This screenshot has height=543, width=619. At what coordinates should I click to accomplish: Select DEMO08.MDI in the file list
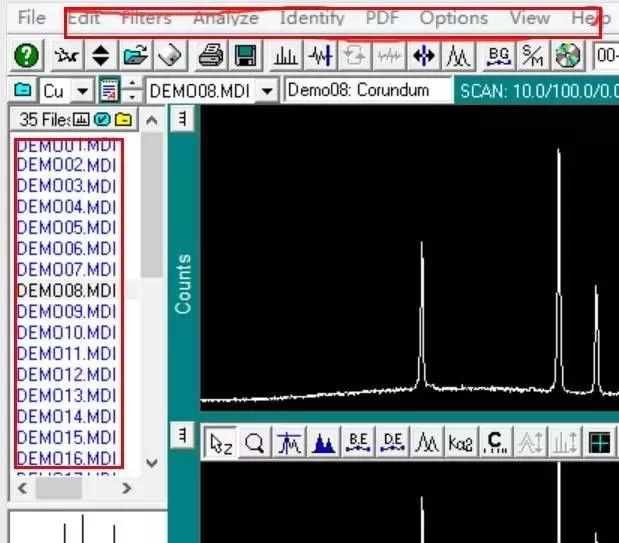pyautogui.click(x=66, y=291)
